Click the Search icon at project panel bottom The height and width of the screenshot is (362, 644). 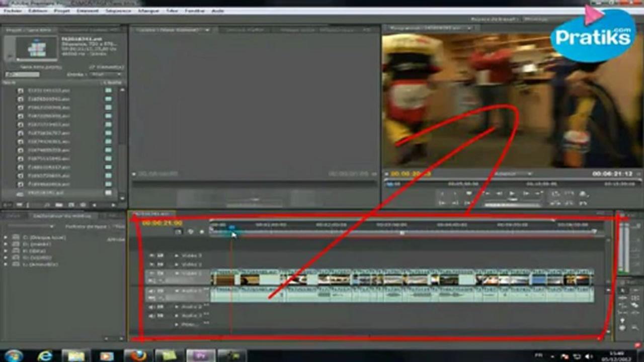47,205
